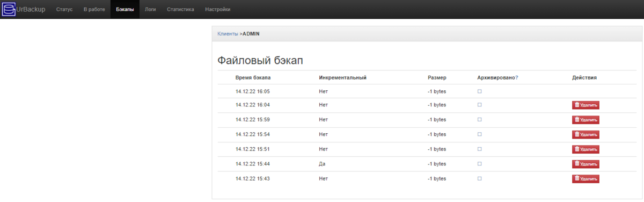Click the archived help question mark
Image resolution: width=644 pixels, height=202 pixels.
[516, 78]
